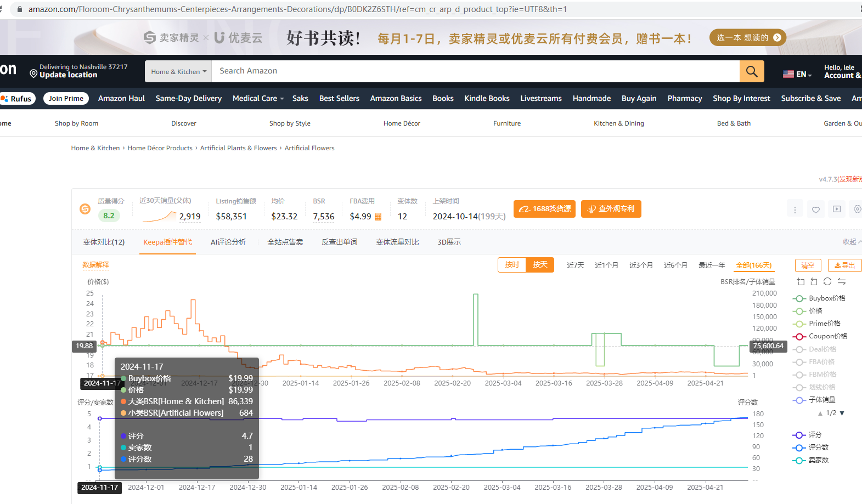
Task: Open Best Sellers in the nav bar
Action: pos(339,99)
